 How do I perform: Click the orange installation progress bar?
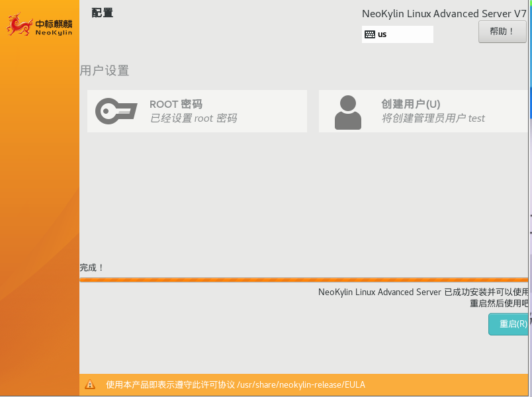click(x=304, y=280)
